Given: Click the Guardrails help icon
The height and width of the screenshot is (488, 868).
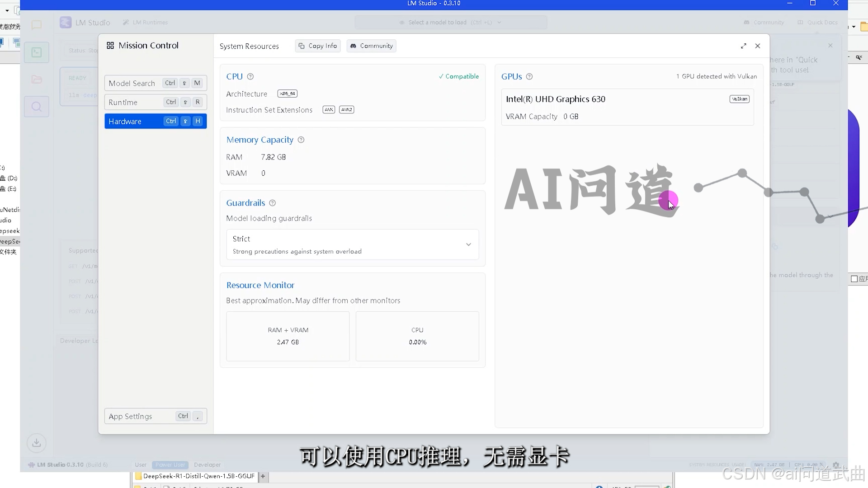Looking at the screenshot, I should (x=272, y=203).
